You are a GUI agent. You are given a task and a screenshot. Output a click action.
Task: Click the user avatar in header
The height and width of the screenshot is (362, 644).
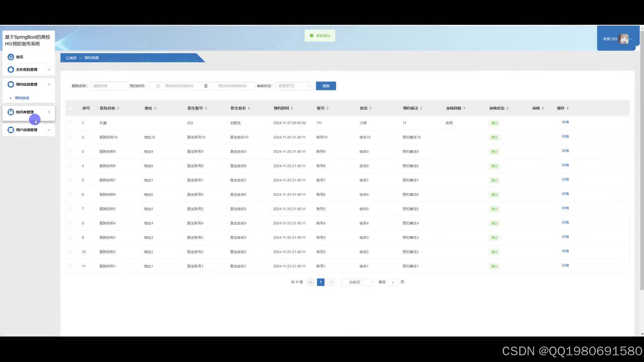click(x=624, y=39)
